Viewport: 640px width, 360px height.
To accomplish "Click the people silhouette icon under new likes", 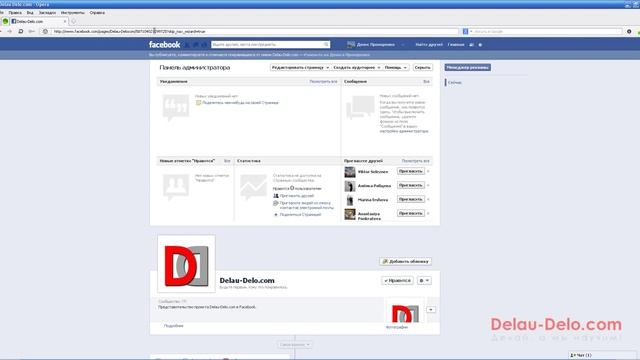I will (176, 187).
